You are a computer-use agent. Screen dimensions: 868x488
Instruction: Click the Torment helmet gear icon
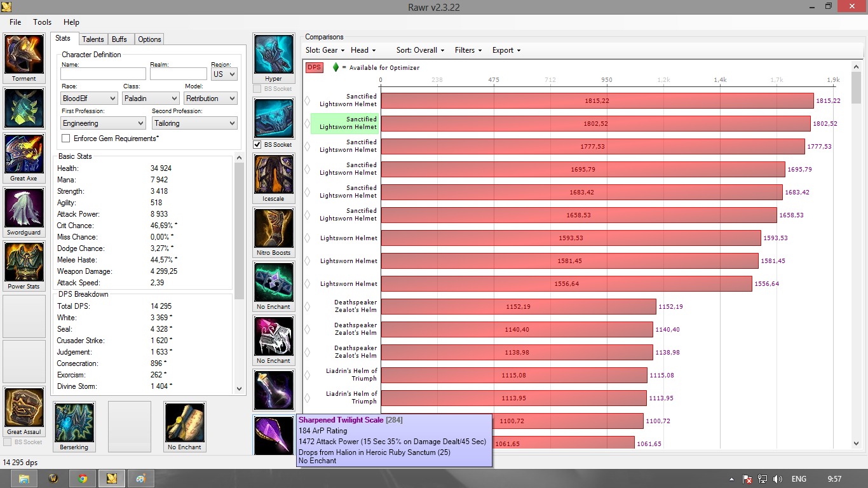pyautogui.click(x=24, y=55)
